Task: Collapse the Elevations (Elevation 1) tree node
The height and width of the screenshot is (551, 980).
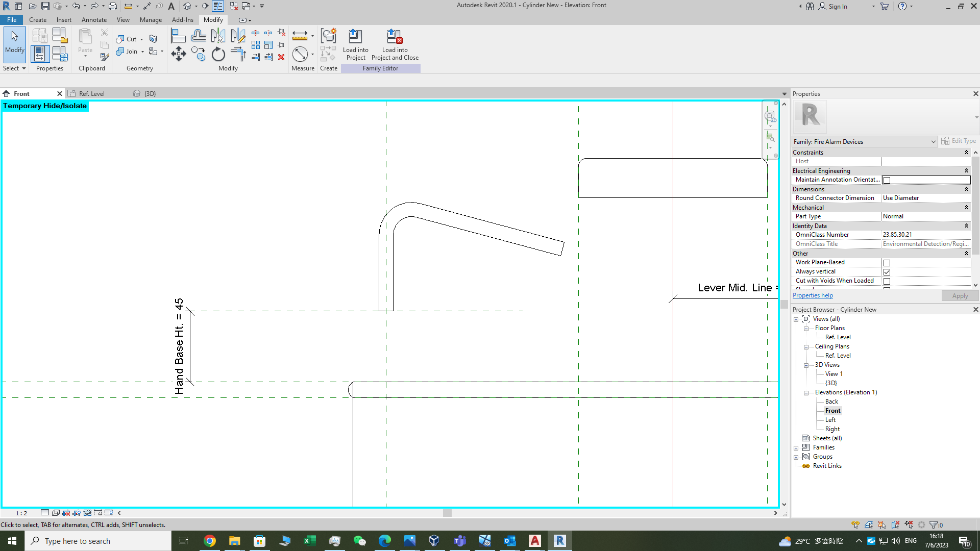Action: tap(807, 393)
